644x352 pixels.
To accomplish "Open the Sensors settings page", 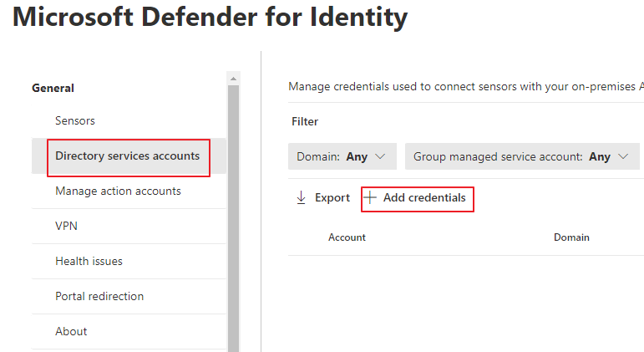I will point(129,121).
